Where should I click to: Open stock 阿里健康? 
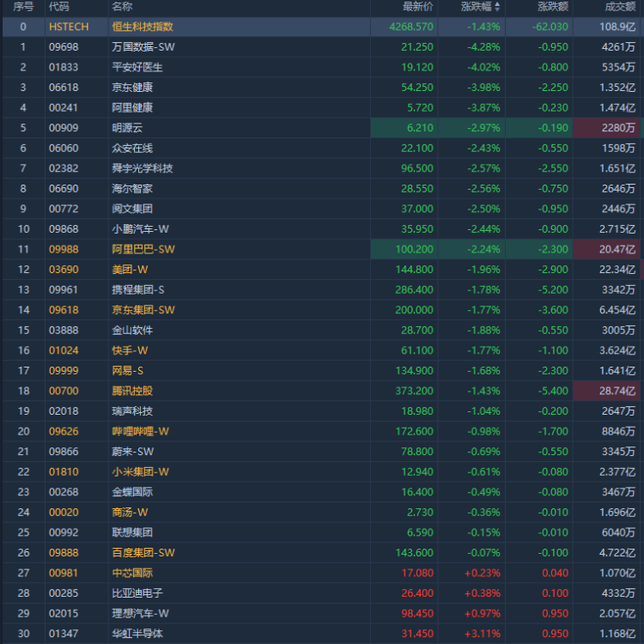132,107
